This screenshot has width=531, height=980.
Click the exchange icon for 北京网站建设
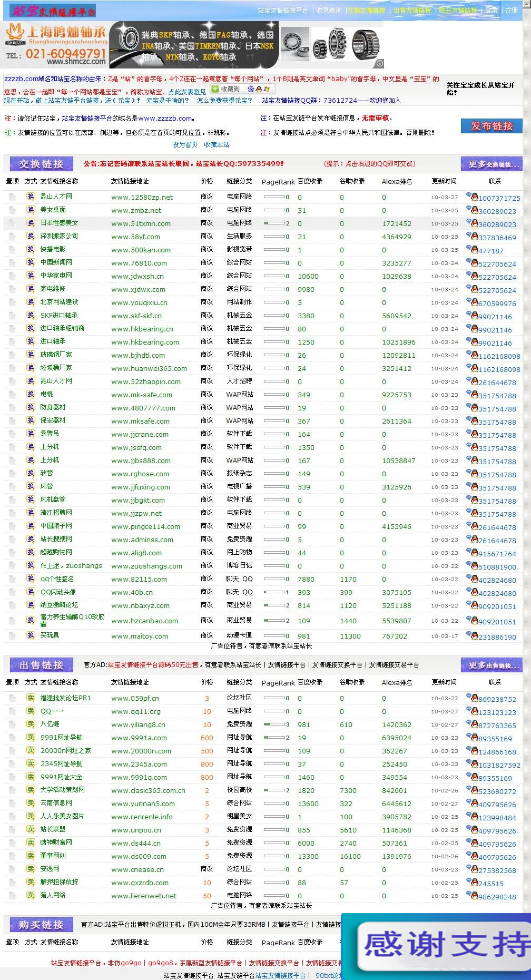click(x=31, y=302)
